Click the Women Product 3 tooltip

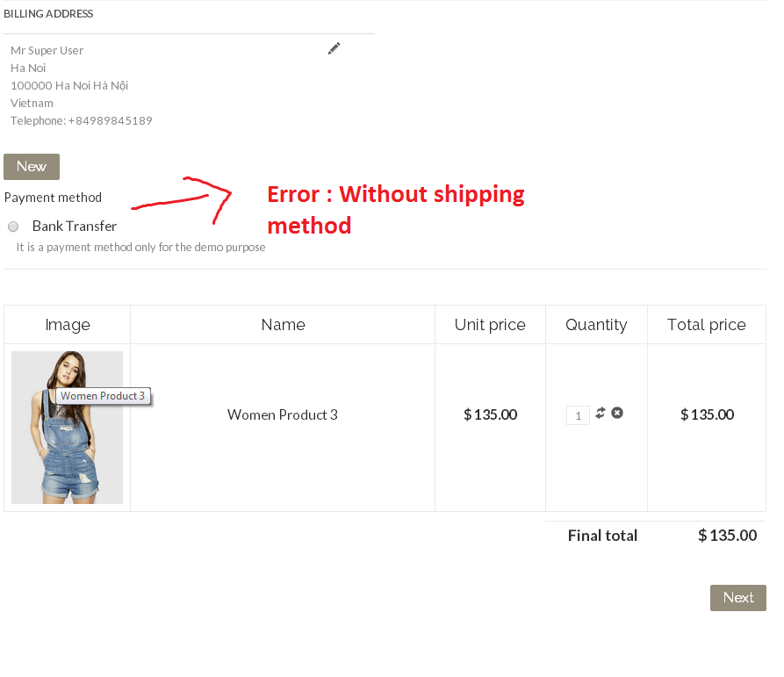click(x=103, y=396)
